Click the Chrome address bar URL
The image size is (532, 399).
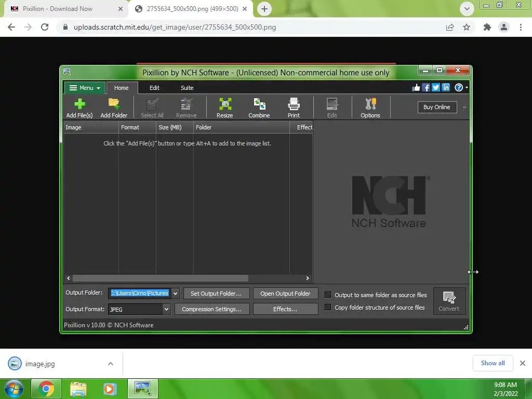click(175, 27)
